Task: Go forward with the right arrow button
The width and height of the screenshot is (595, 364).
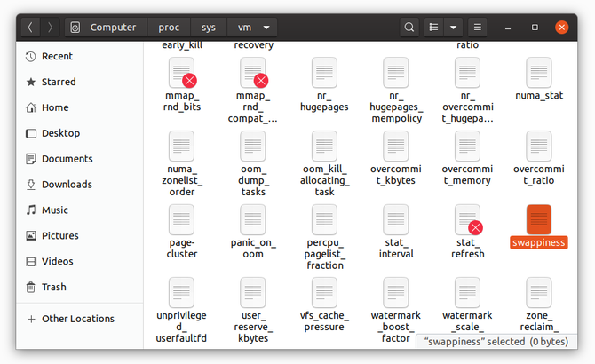Action: click(x=50, y=28)
